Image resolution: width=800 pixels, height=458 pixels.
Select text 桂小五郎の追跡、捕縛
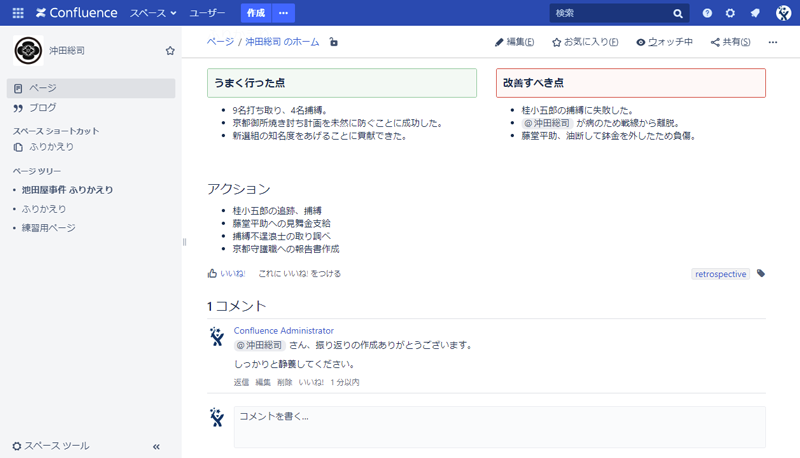(x=277, y=211)
